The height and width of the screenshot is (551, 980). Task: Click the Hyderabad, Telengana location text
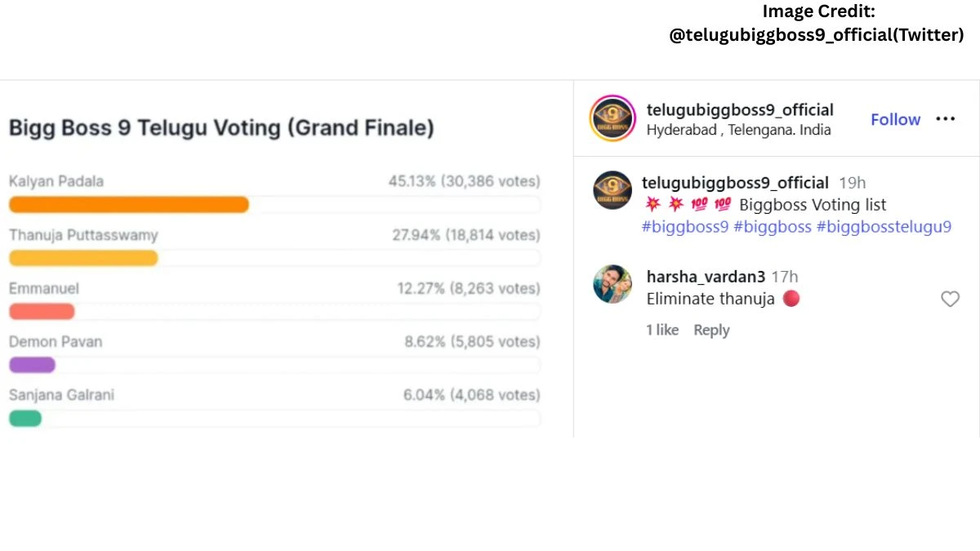tap(739, 129)
